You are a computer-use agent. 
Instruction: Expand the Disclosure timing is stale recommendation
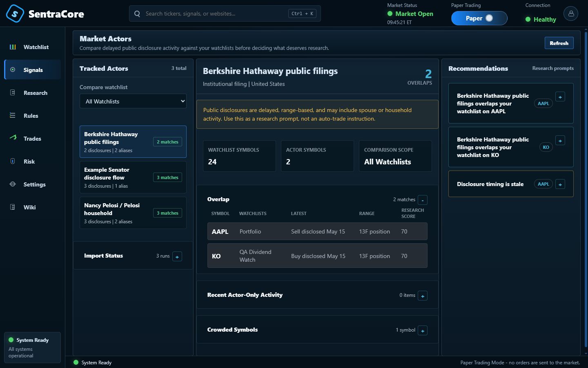(560, 184)
